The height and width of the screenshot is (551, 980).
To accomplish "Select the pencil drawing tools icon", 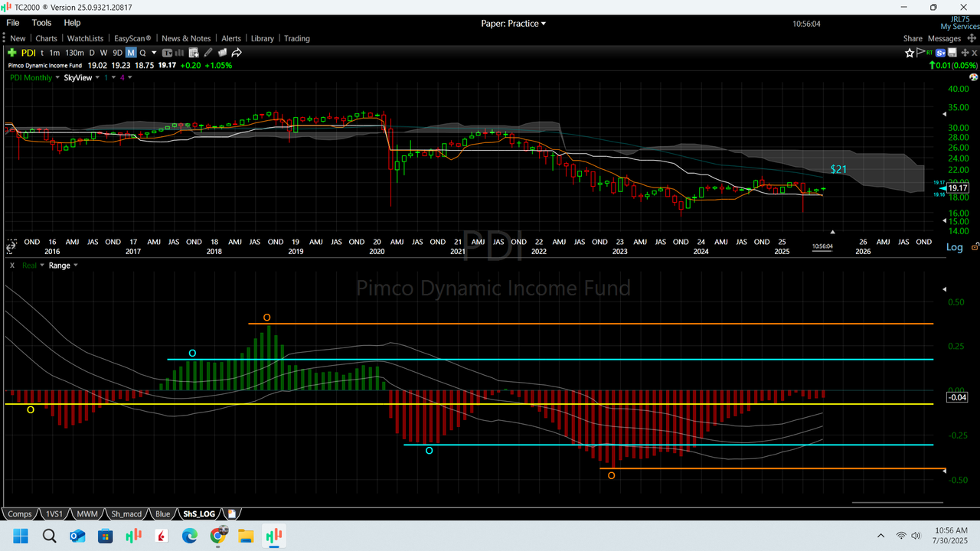I will 208,53.
